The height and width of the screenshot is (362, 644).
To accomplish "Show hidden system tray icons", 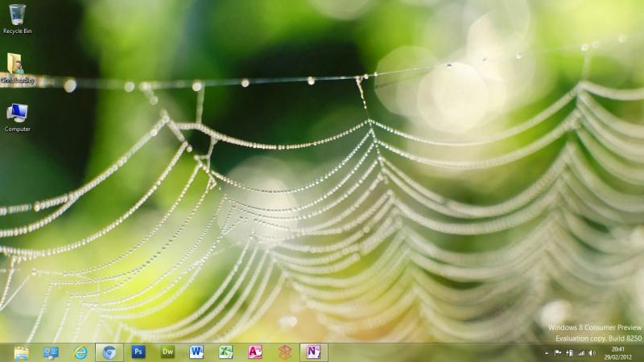I will (x=547, y=353).
